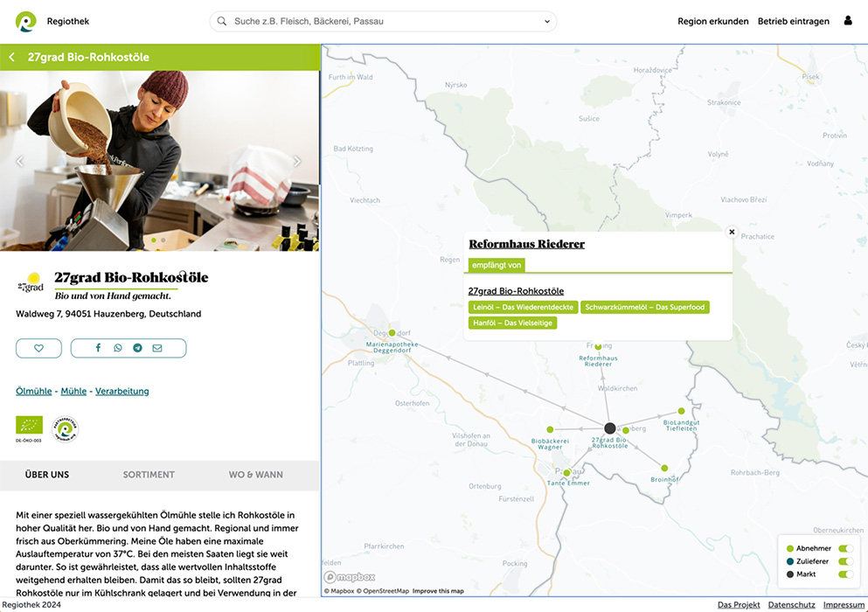
Task: Toggle the Zulieferer map layer switch
Action: click(x=845, y=561)
